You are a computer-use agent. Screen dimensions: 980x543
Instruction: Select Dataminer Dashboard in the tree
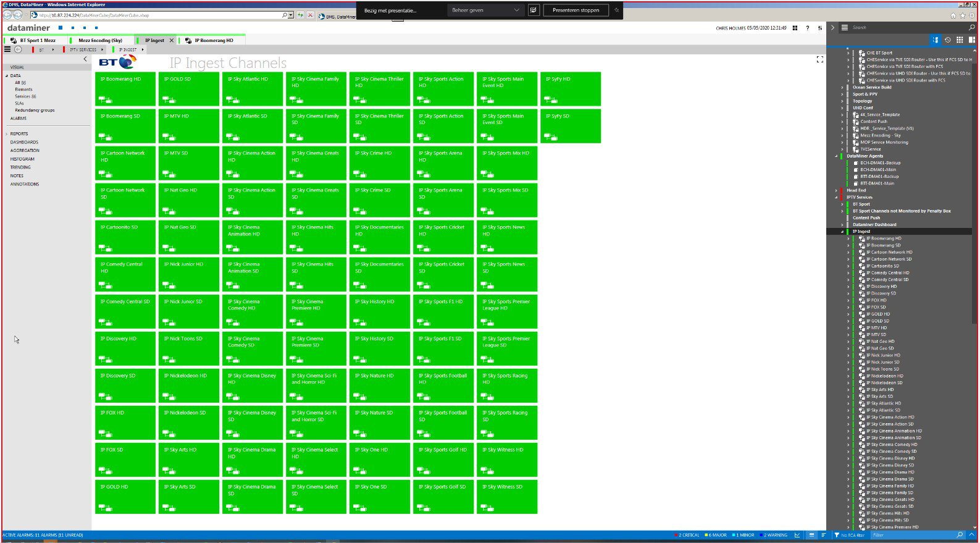(874, 225)
